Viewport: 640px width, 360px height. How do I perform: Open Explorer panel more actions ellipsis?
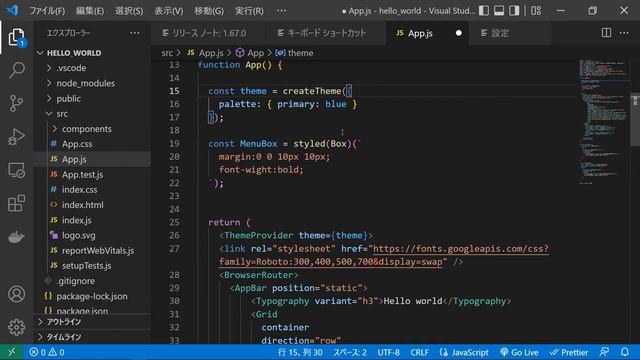pos(135,33)
